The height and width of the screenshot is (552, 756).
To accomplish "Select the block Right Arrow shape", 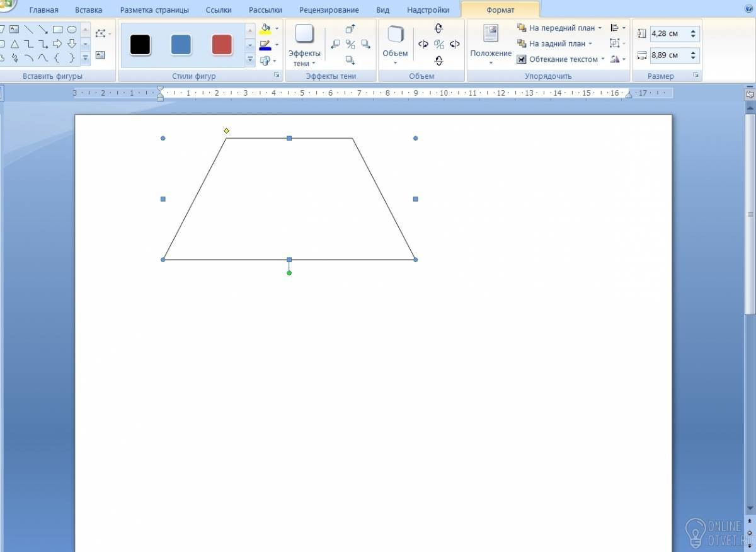I will click(x=57, y=44).
